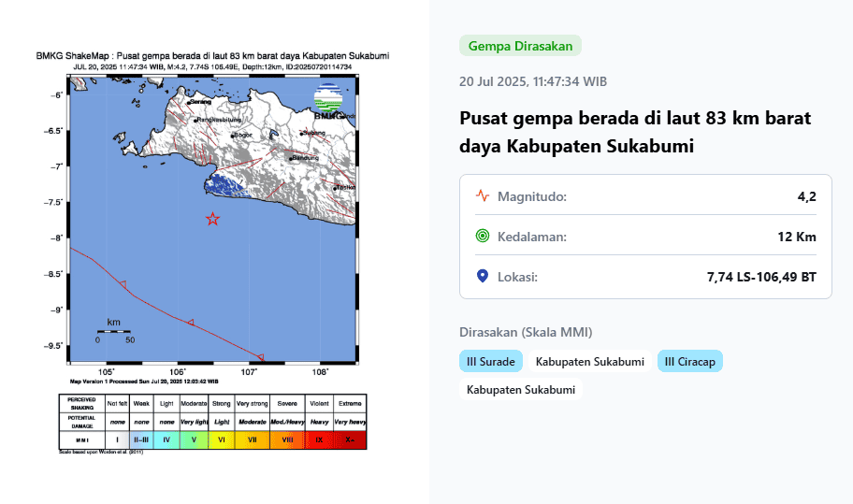Image resolution: width=853 pixels, height=504 pixels.
Task: Click the MMI VI yellow swatch
Action: (x=222, y=439)
